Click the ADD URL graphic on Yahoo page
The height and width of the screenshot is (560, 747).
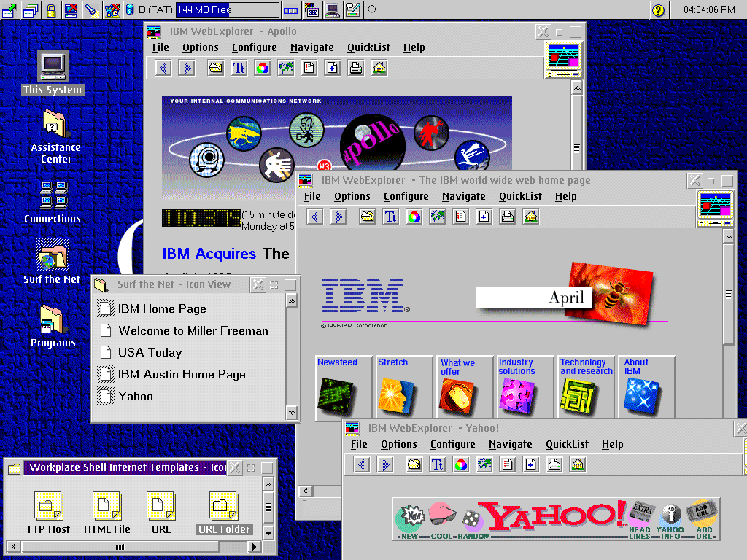click(703, 520)
